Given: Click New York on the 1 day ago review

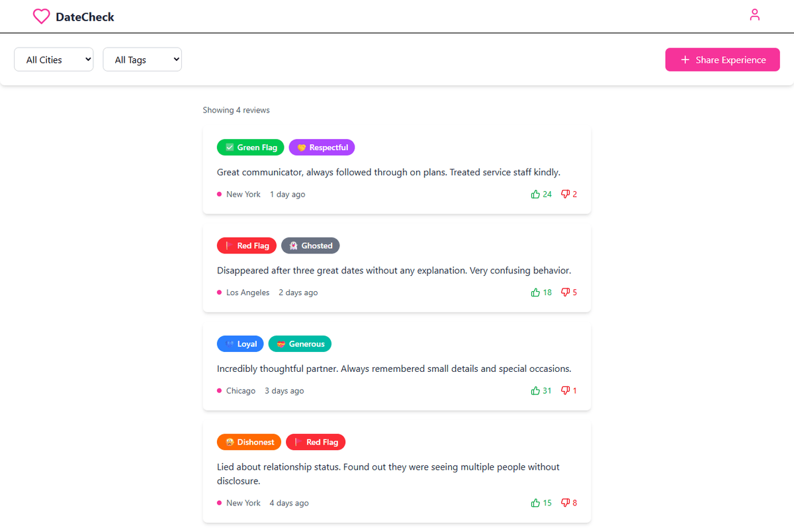Looking at the screenshot, I should point(243,195).
